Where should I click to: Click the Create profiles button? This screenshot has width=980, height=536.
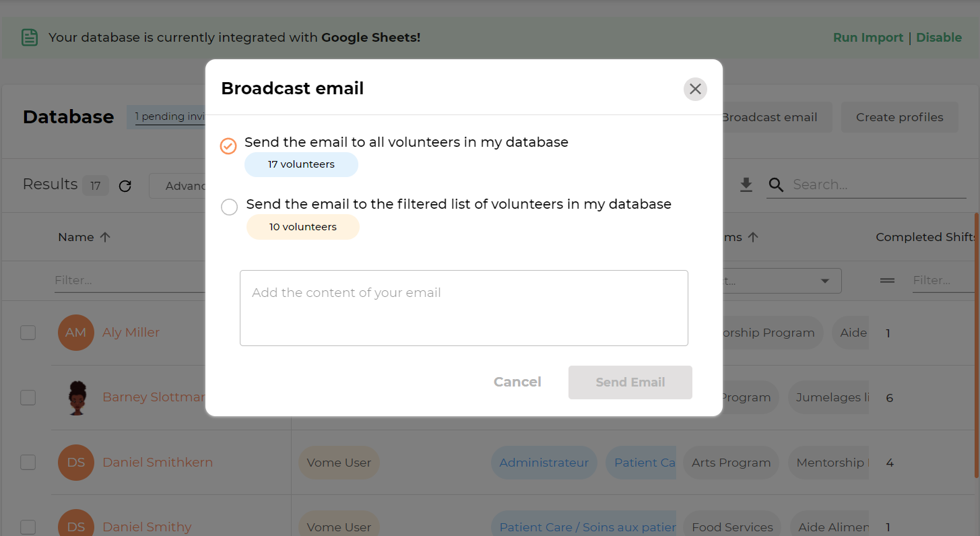[900, 117]
